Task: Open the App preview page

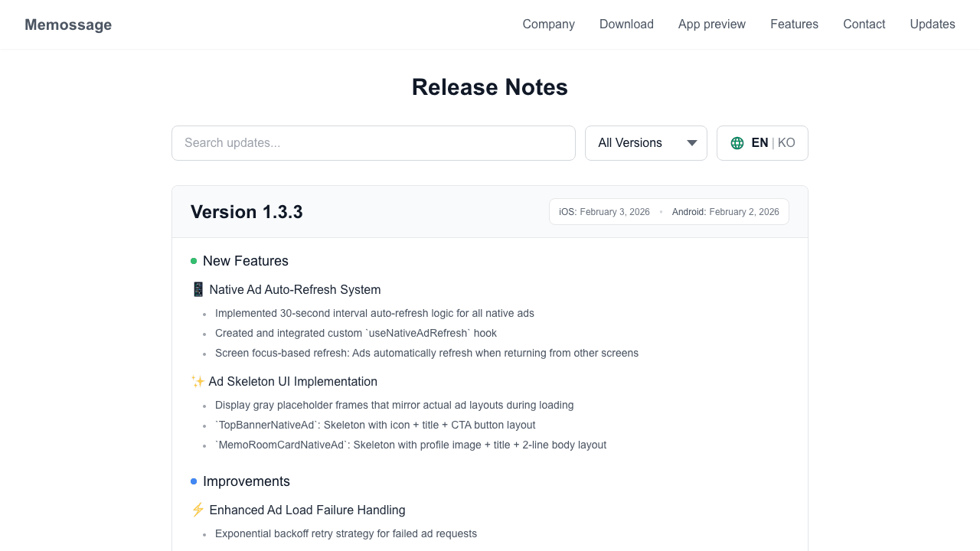Action: click(712, 24)
